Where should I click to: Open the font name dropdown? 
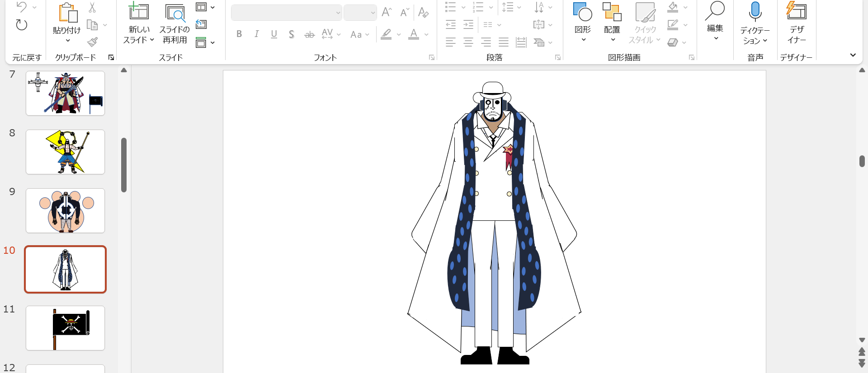[x=338, y=13]
